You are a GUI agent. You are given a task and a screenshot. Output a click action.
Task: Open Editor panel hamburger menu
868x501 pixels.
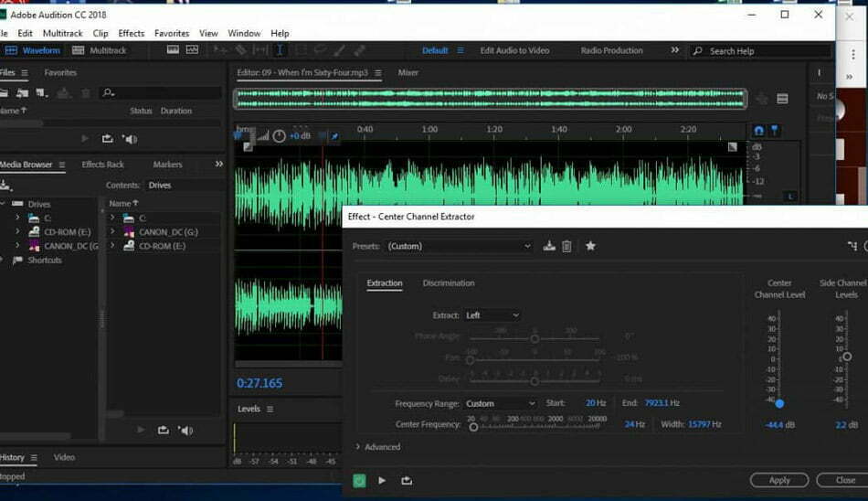(x=377, y=72)
